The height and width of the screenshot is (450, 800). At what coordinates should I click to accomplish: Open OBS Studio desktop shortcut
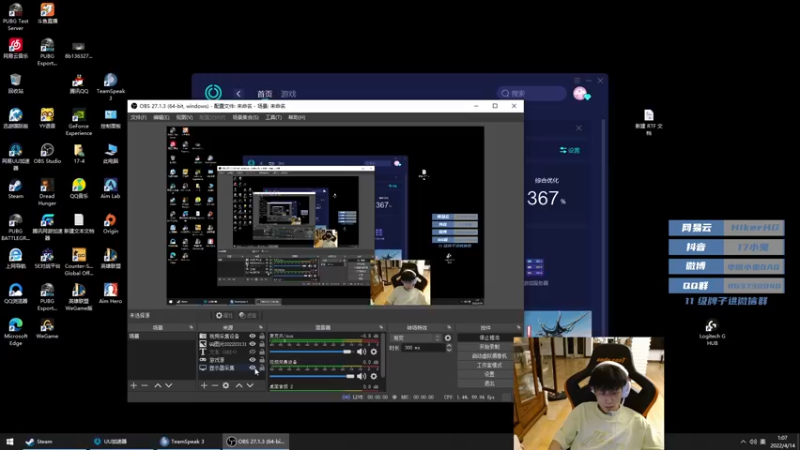point(47,153)
